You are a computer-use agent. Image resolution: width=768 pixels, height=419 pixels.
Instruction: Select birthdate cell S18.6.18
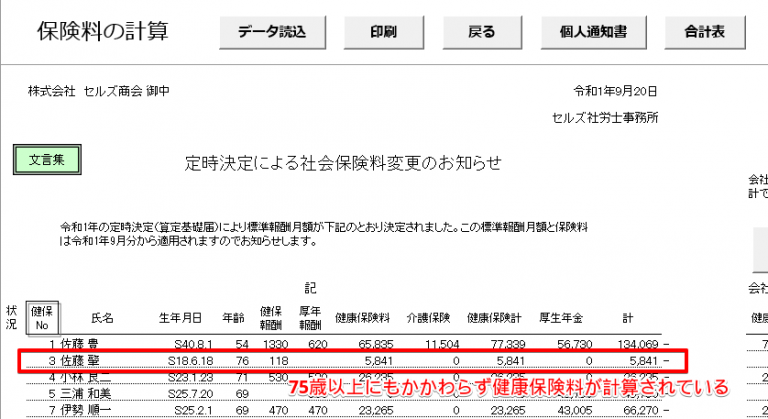[x=191, y=361]
